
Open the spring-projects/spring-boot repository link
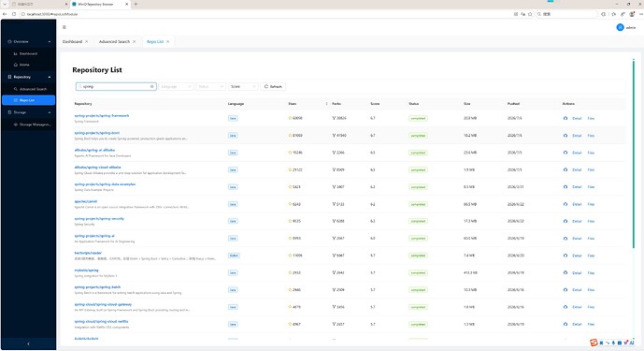(97, 133)
